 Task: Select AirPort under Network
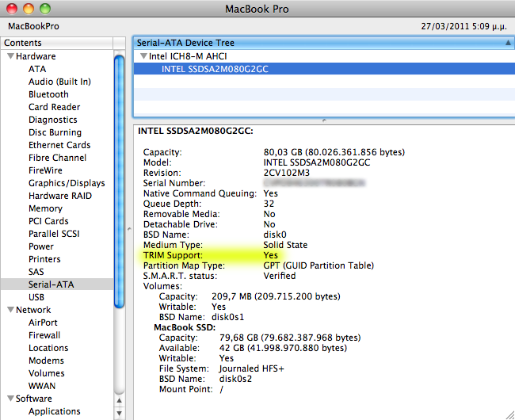tap(43, 323)
